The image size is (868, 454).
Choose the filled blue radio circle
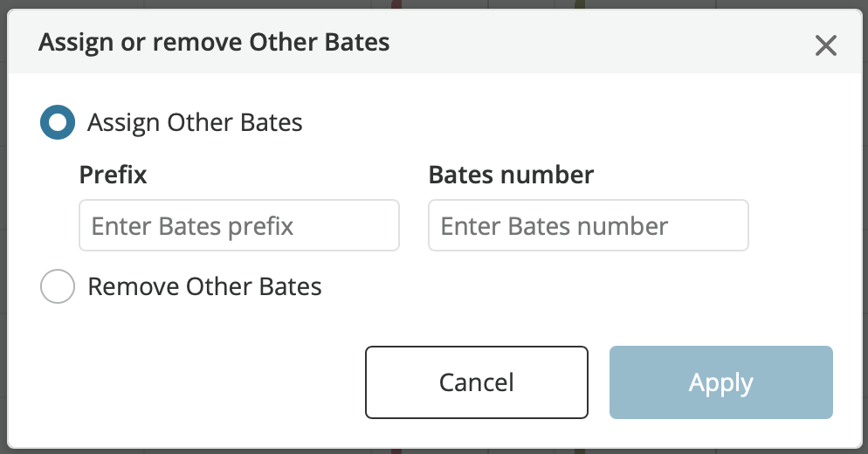(58, 122)
